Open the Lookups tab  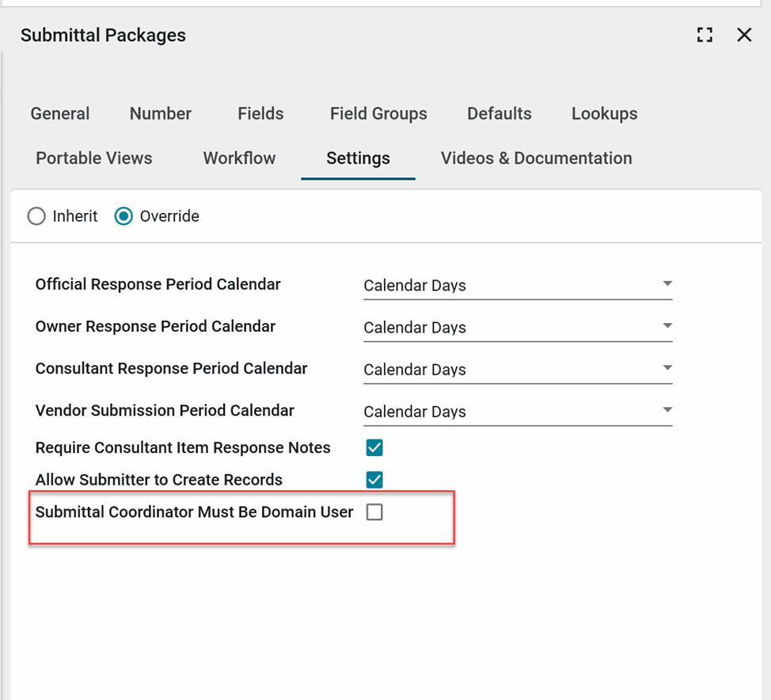(605, 114)
